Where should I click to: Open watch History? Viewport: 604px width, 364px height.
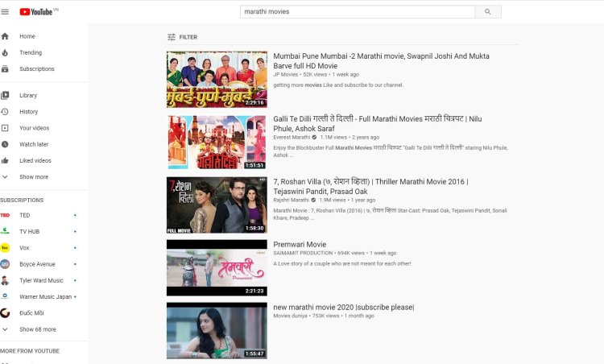pyautogui.click(x=29, y=112)
